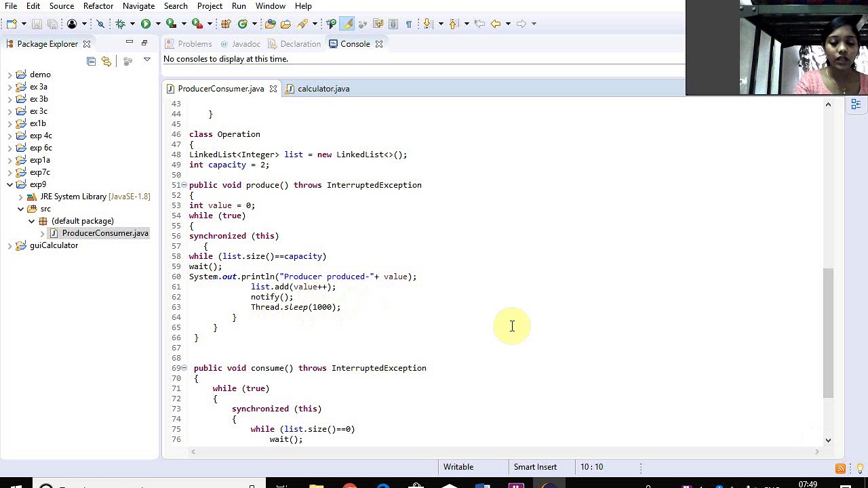
Task: Click the Coverage run icon
Action: click(x=172, y=24)
